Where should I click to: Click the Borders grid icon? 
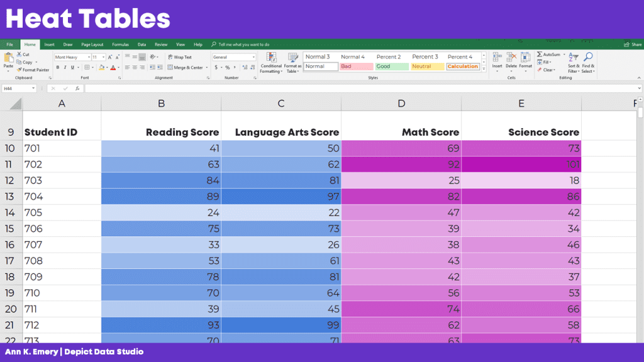87,67
